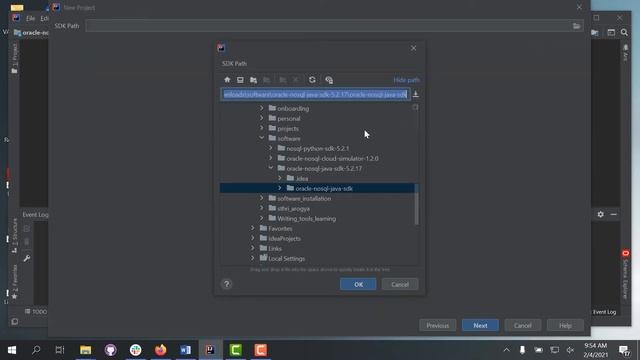Open Firefox from the taskbar
The image size is (640, 360).
point(160,350)
